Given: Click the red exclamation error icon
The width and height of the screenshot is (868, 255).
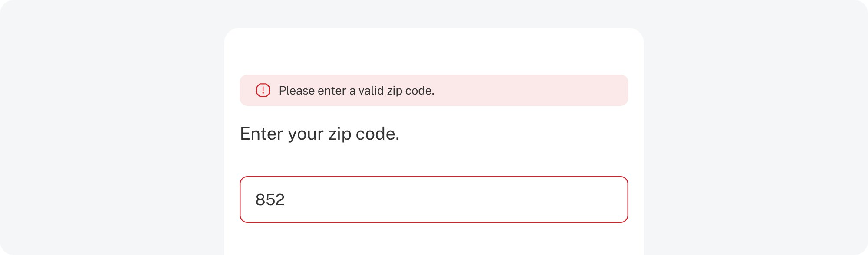Looking at the screenshot, I should [x=263, y=90].
